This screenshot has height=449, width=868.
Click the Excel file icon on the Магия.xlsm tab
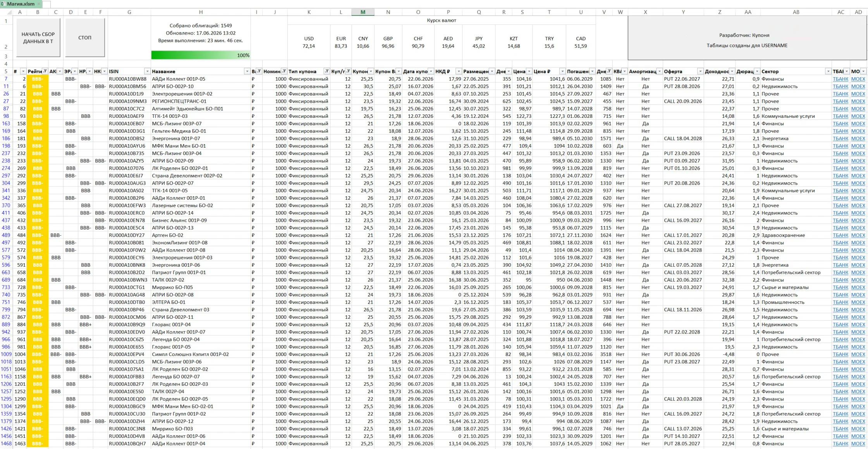click(x=3, y=4)
